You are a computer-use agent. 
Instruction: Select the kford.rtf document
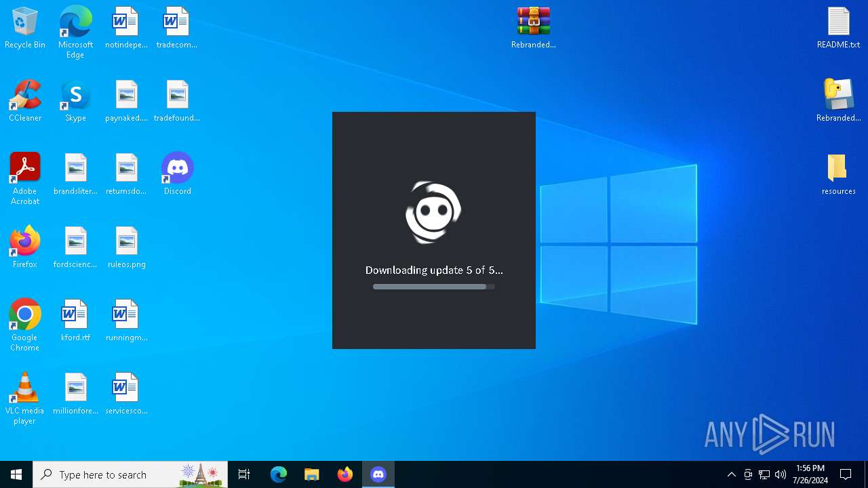tap(75, 321)
